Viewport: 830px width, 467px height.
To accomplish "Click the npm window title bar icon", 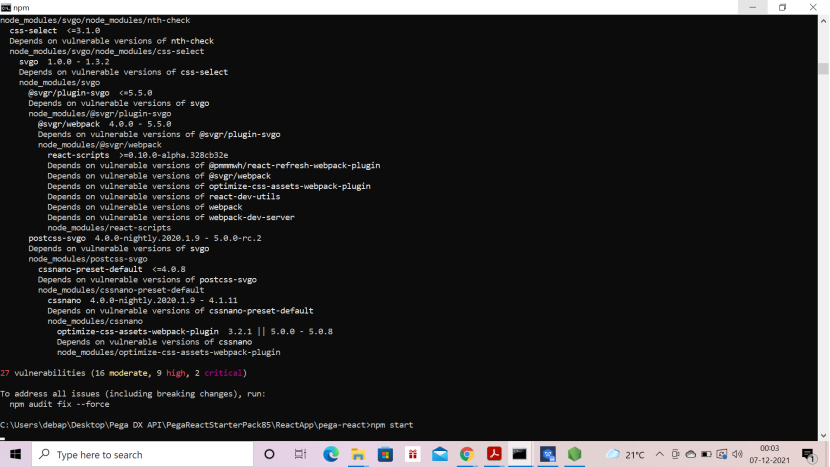I will click(6, 7).
